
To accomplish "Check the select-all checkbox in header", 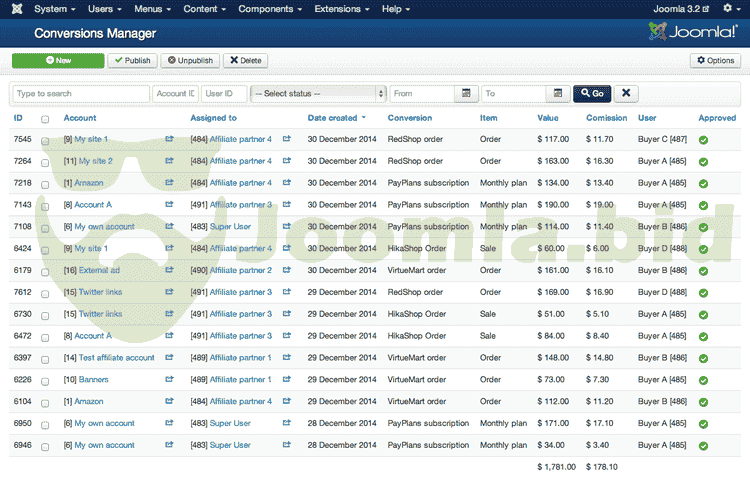I will pyautogui.click(x=45, y=119).
